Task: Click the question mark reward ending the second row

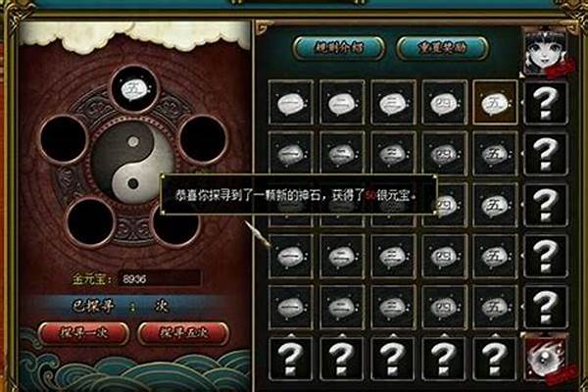Action: pos(545,153)
